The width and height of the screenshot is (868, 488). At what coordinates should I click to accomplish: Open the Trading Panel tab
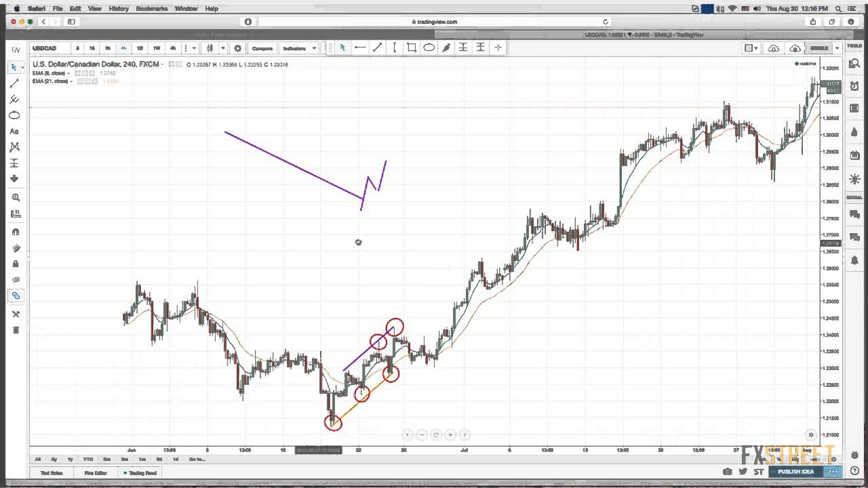[x=141, y=473]
